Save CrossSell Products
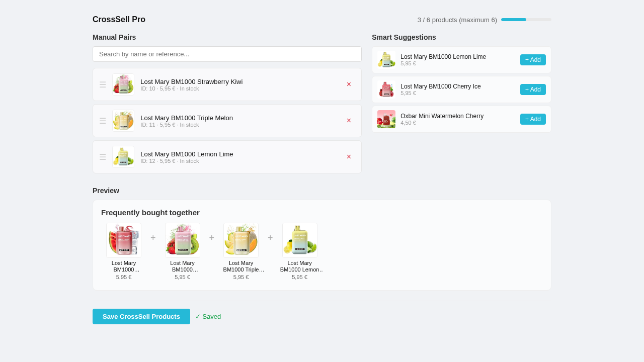 [x=141, y=316]
